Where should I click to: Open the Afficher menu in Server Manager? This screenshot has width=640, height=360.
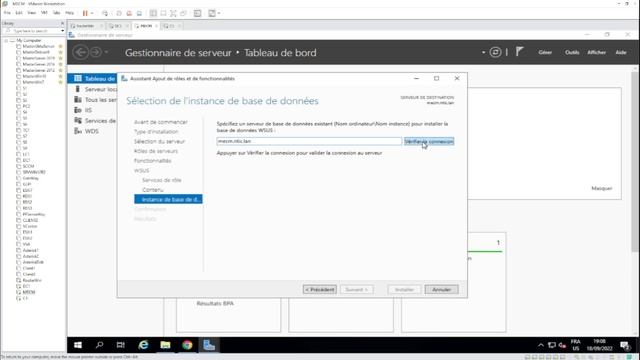(x=596, y=52)
